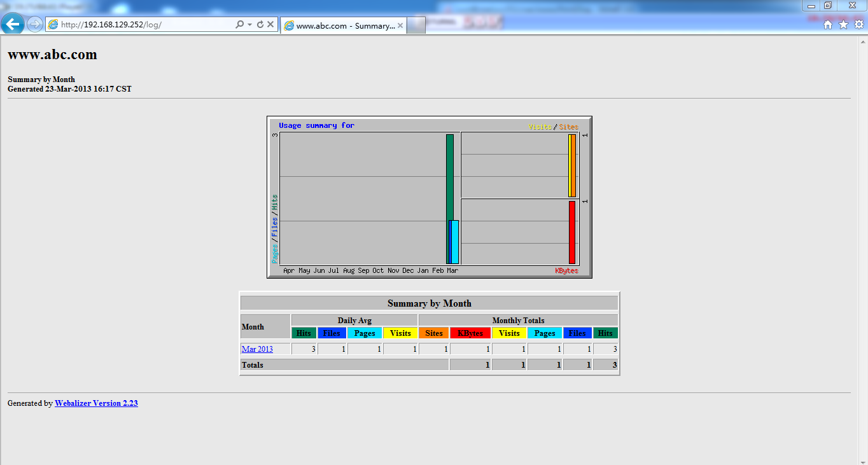Minimize the browser window

pyautogui.click(x=811, y=5)
